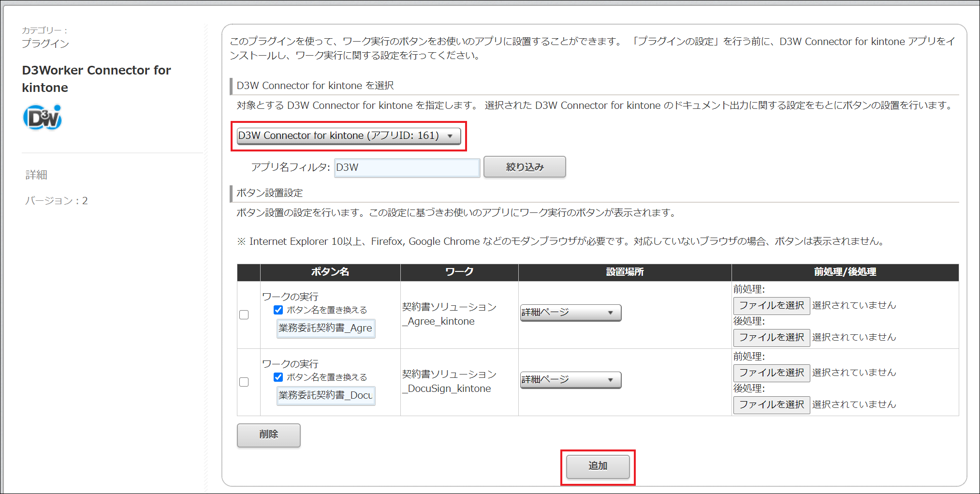Click the D3W Connector for kintone を選択 heading
The image size is (980, 494).
[315, 86]
